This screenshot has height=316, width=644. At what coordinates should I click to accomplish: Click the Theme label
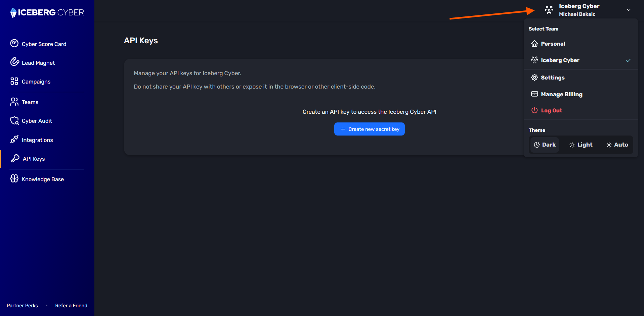(537, 130)
